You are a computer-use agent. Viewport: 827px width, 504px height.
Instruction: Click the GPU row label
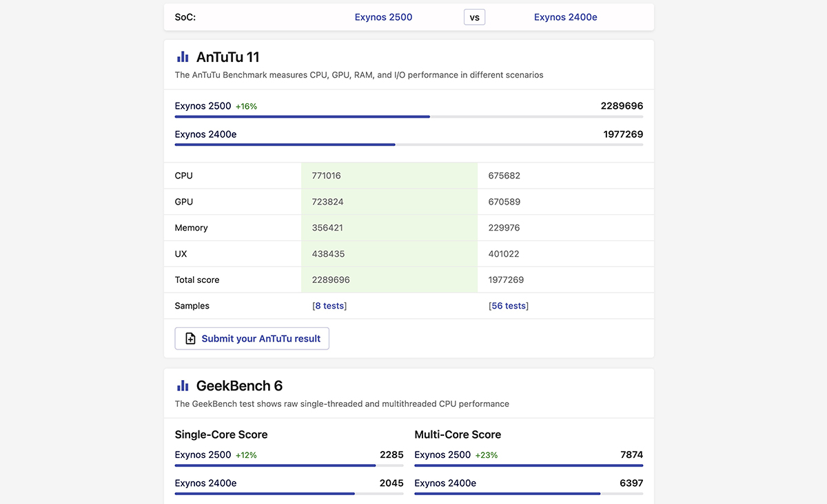click(x=184, y=202)
